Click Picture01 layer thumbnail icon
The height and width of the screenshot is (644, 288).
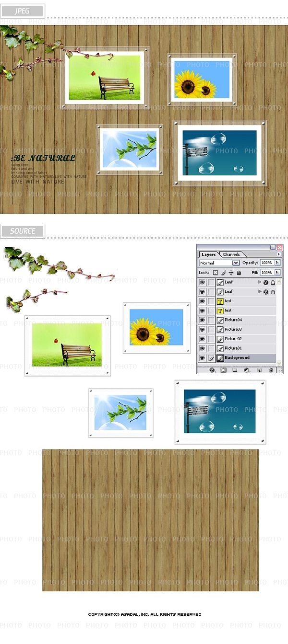[x=220, y=349]
